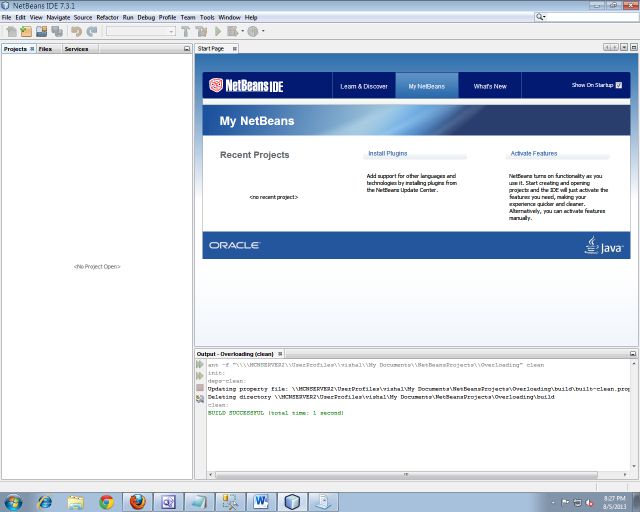Toggle the Show On Startup checkbox

[x=619, y=85]
